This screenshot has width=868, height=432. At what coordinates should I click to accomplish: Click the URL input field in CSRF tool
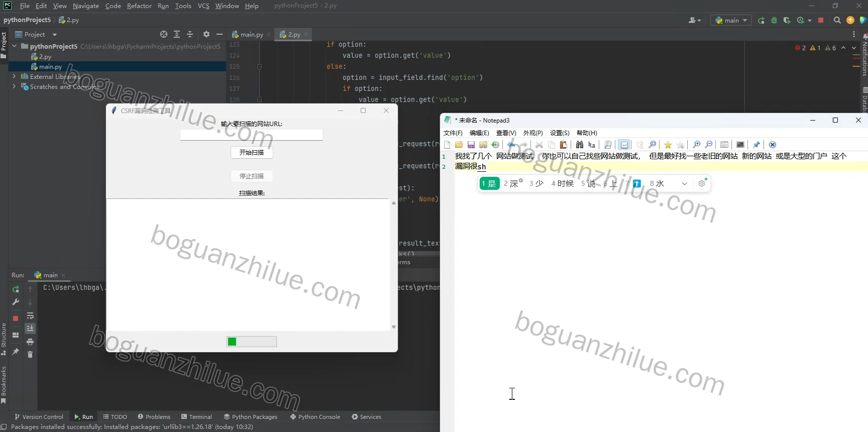(x=252, y=135)
